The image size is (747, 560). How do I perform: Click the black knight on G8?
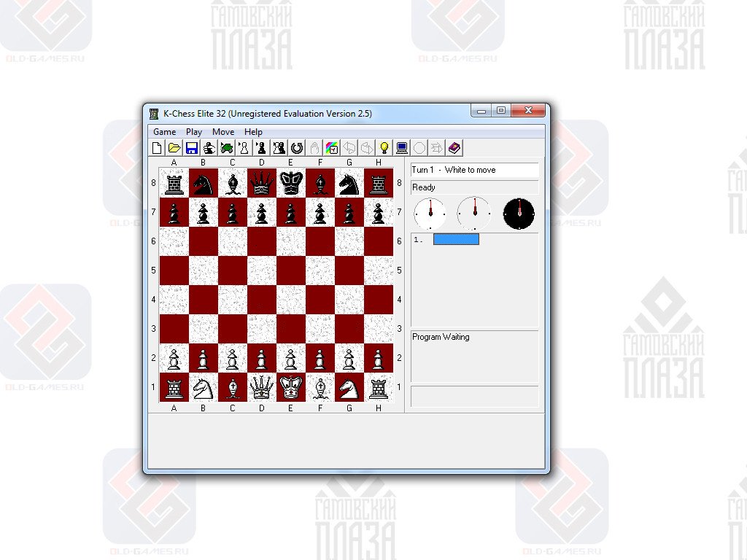pyautogui.click(x=349, y=183)
